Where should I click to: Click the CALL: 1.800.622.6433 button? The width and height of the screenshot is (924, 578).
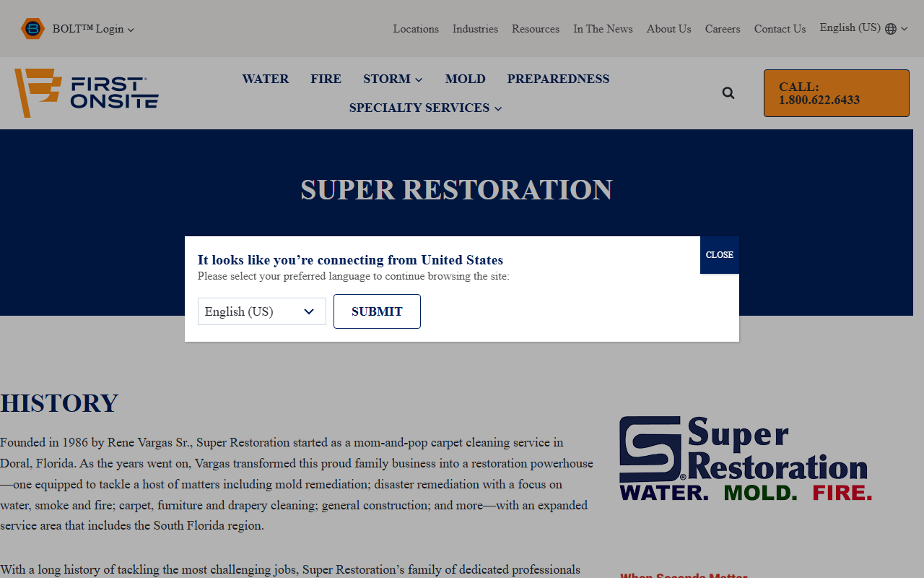coord(837,93)
